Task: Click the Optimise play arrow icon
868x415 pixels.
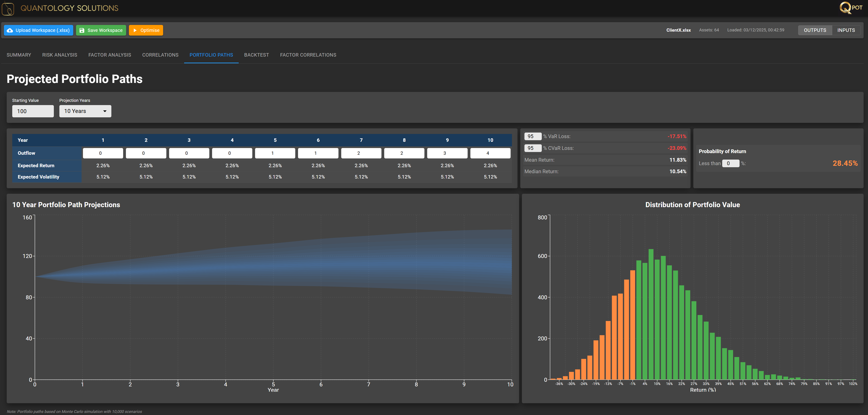Action: 135,30
